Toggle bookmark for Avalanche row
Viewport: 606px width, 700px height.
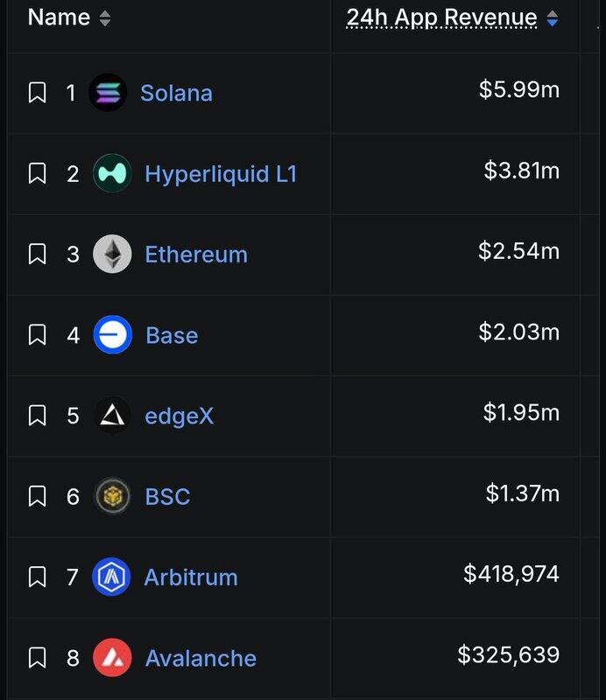click(x=37, y=658)
